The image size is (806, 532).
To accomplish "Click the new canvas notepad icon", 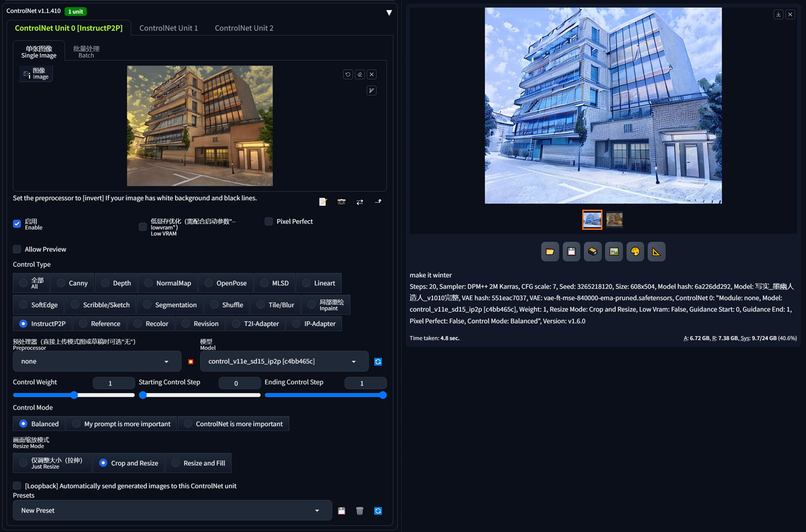I will click(323, 202).
